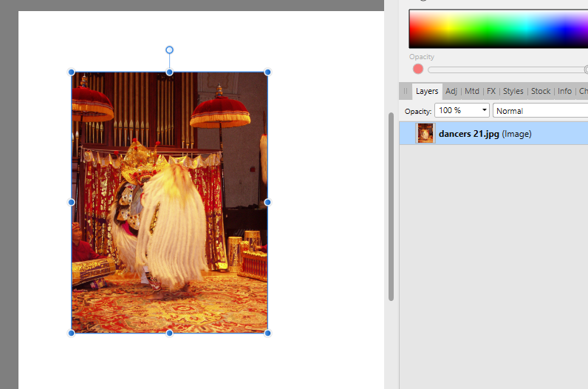Open the Normal blend mode dropdown

click(540, 111)
